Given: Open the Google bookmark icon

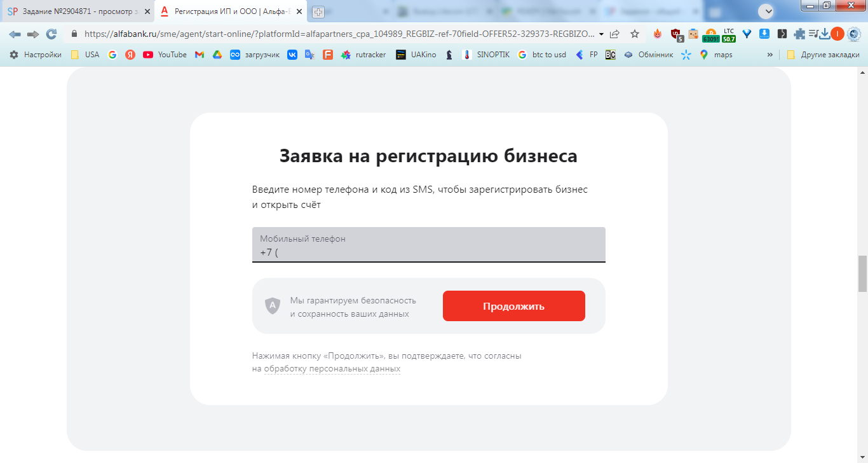Looking at the screenshot, I should point(112,55).
